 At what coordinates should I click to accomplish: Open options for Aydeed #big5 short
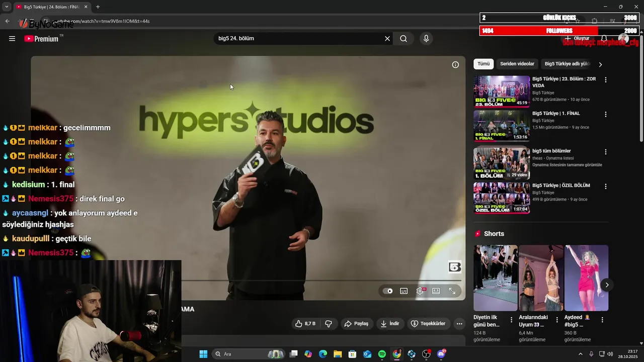tap(602, 320)
